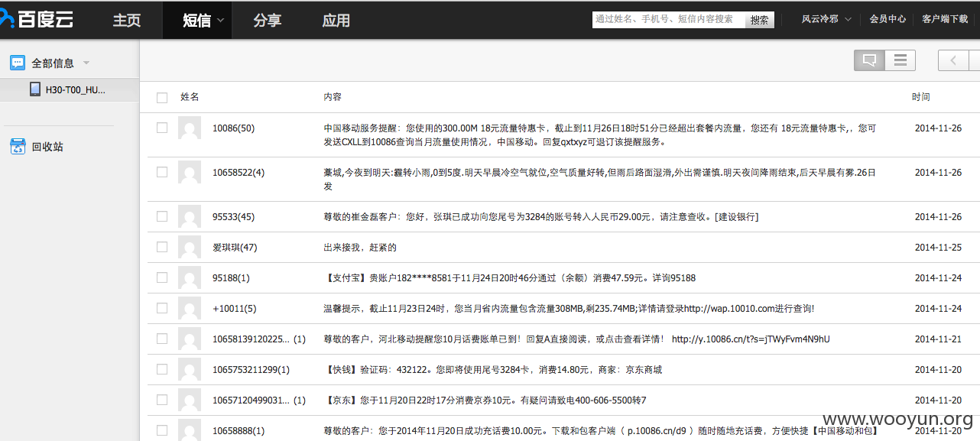Open the 应用 tab
The width and height of the screenshot is (980, 441).
tap(336, 21)
